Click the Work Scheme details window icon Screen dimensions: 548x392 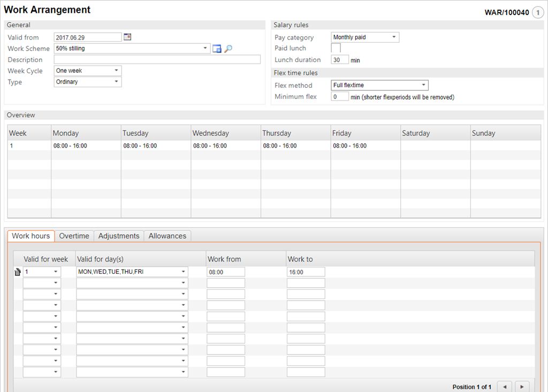point(217,49)
